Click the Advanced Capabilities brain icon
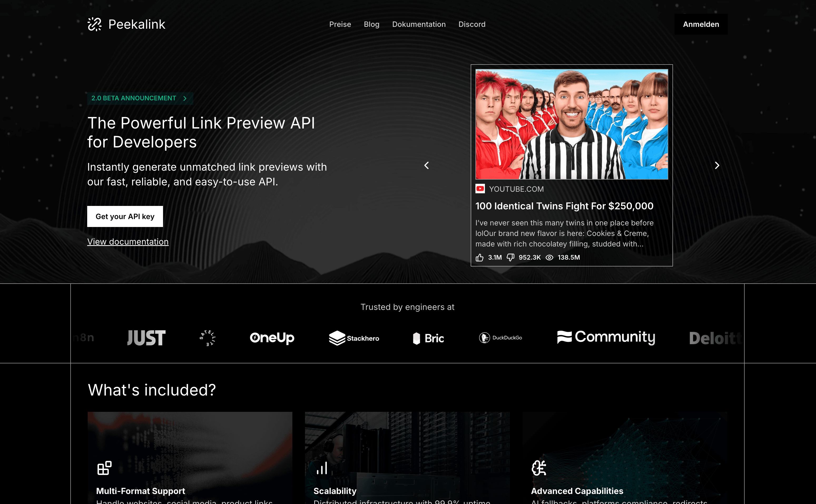The height and width of the screenshot is (504, 816). coord(539,468)
